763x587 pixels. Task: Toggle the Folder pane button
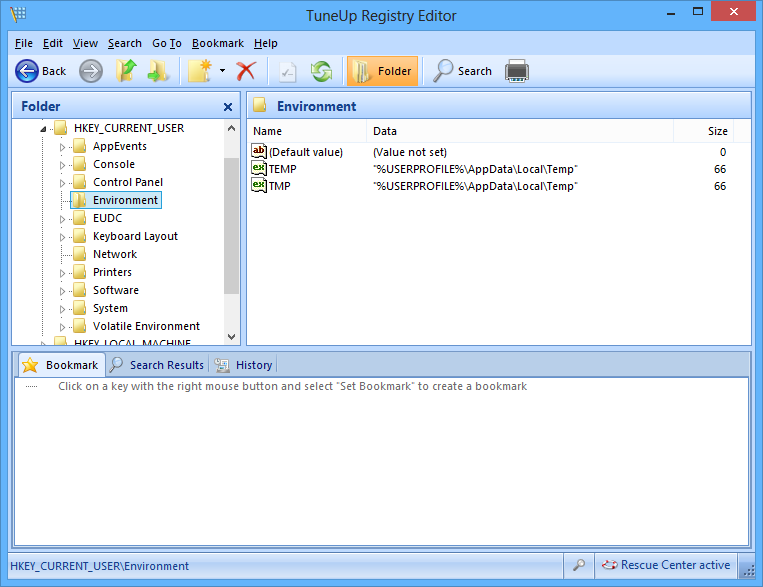point(382,71)
